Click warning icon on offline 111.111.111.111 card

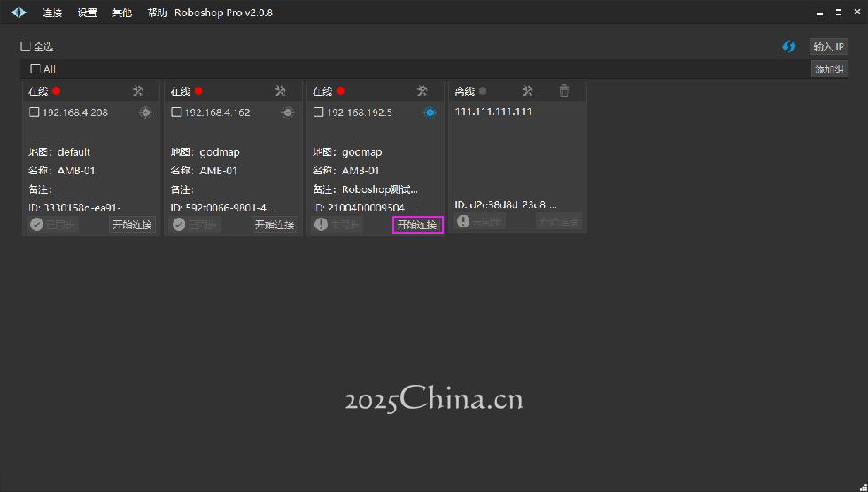463,221
